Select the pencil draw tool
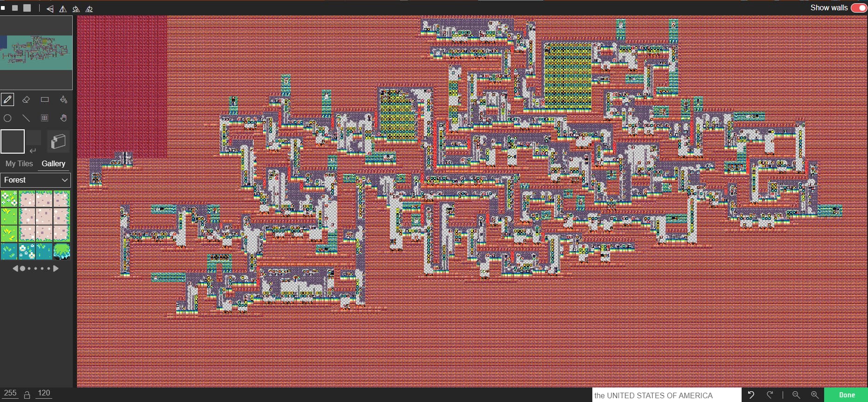 click(7, 99)
